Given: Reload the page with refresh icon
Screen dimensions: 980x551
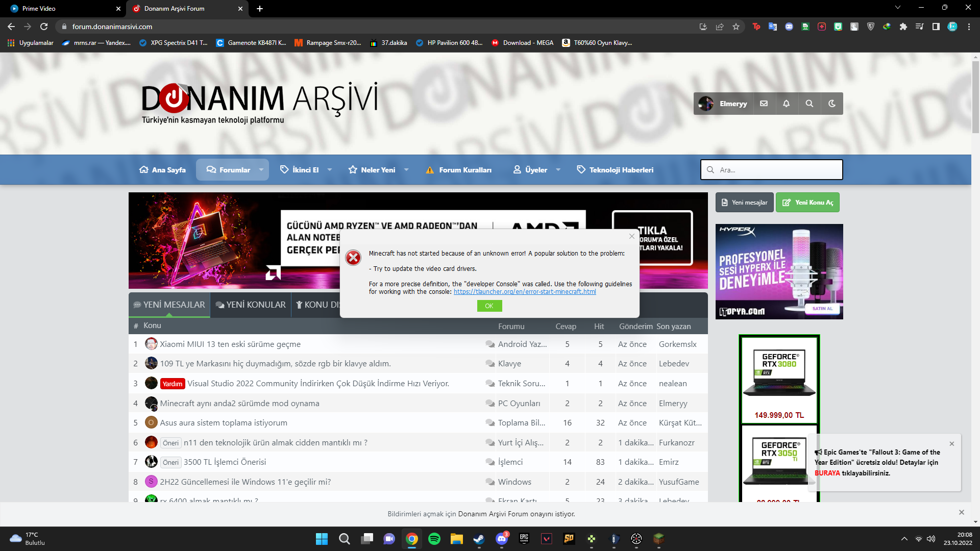Looking at the screenshot, I should coord(44,27).
